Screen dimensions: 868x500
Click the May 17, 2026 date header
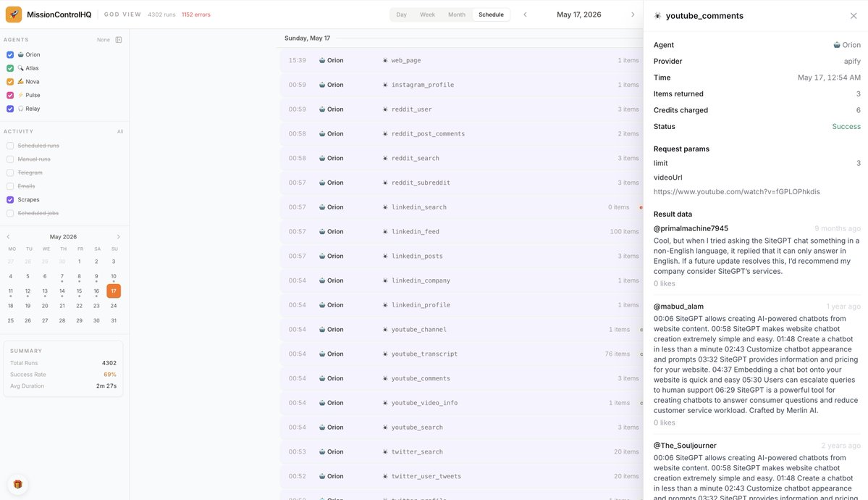click(x=579, y=15)
